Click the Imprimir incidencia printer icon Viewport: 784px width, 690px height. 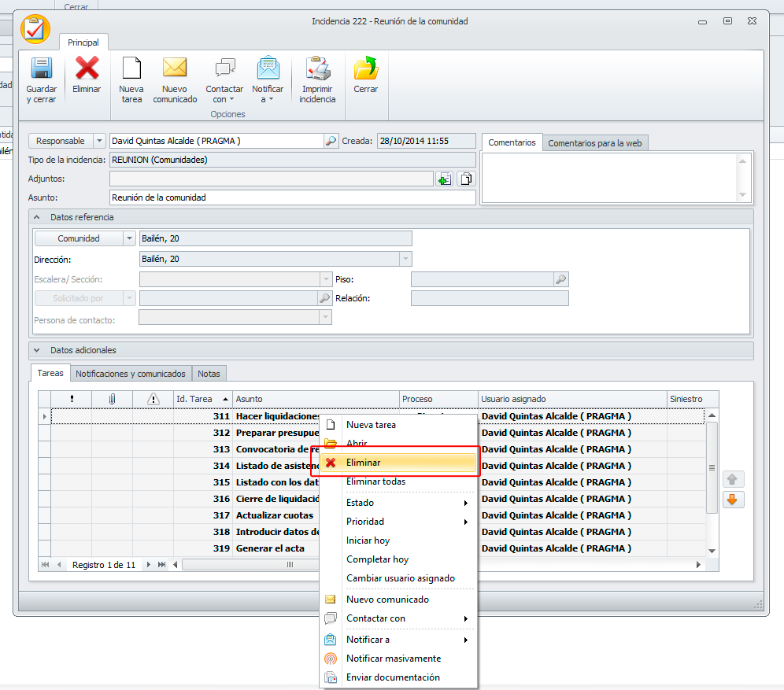pyautogui.click(x=317, y=69)
